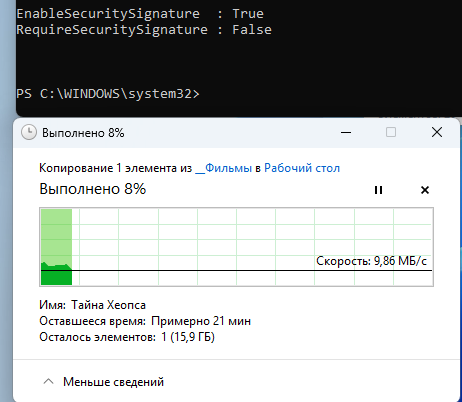Click the file name Тайна Хеопса
The image size is (462, 402).
click(109, 305)
